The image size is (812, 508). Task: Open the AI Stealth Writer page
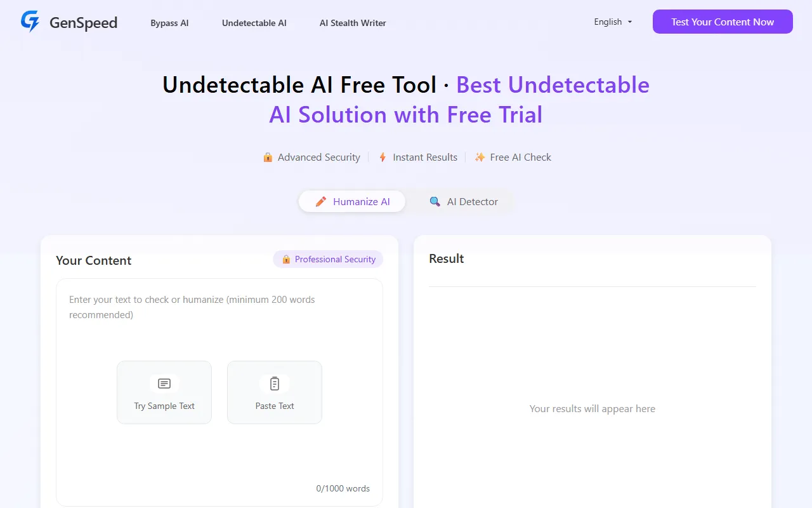pyautogui.click(x=353, y=23)
